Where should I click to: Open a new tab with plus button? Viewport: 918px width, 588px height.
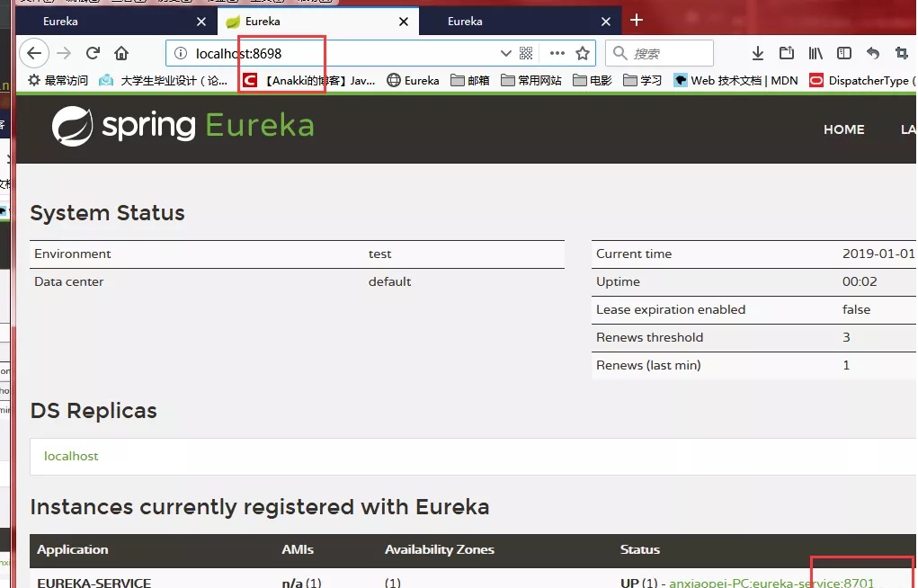pos(637,20)
